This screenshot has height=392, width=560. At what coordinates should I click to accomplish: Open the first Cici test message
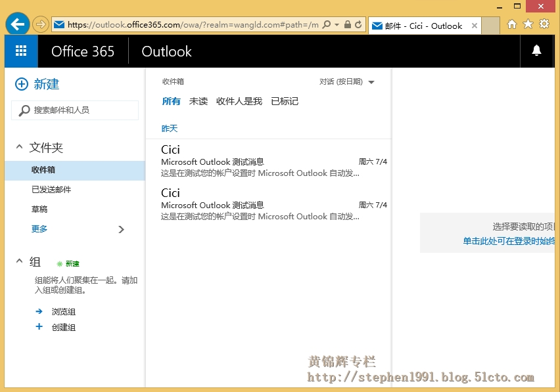269,161
